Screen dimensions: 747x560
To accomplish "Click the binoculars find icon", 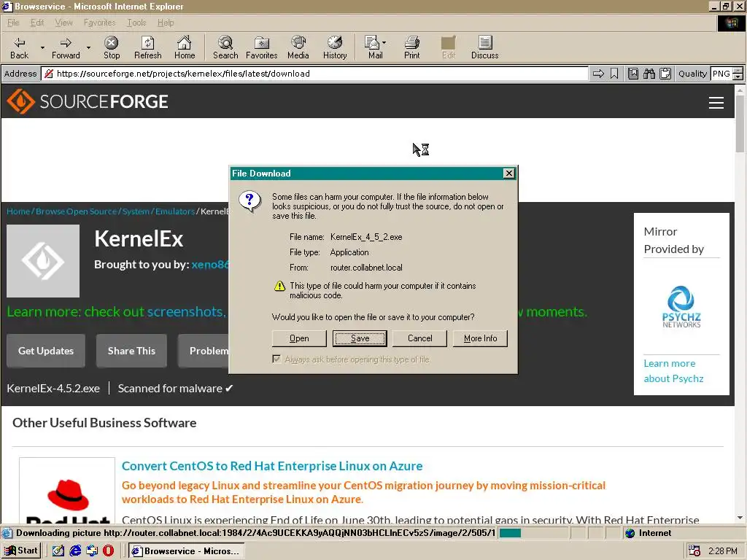I will [649, 74].
